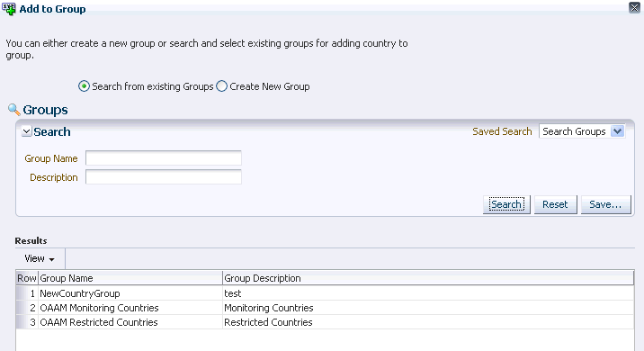Click the Add to Group dialog icon
The height and width of the screenshot is (351, 644).
point(9,9)
